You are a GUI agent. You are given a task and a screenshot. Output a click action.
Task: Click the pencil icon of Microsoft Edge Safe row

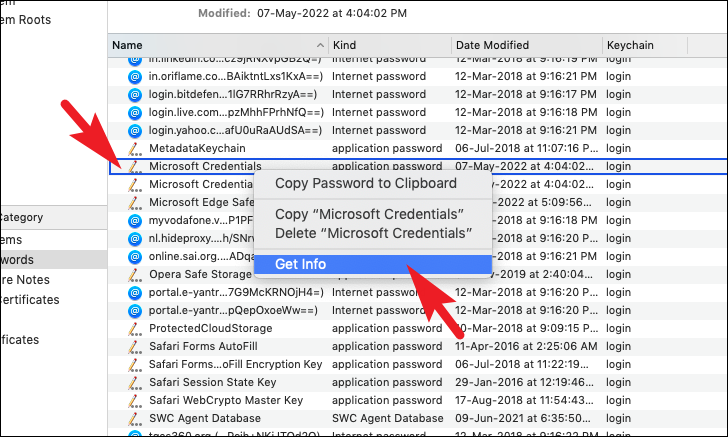coord(135,202)
